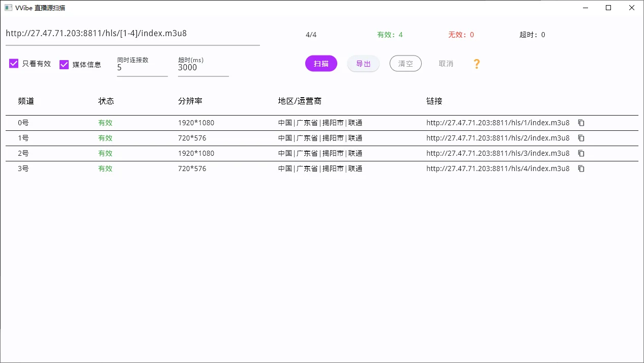Minimize the VVibe window

coord(586,8)
